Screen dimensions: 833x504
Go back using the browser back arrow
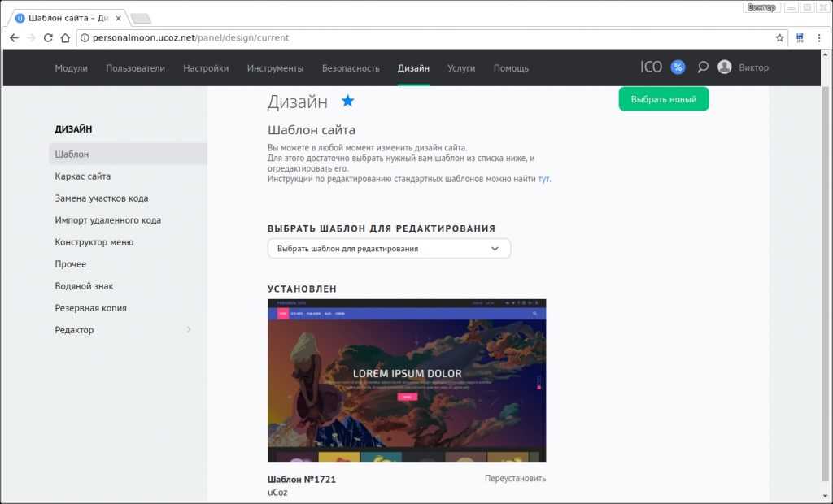point(14,37)
